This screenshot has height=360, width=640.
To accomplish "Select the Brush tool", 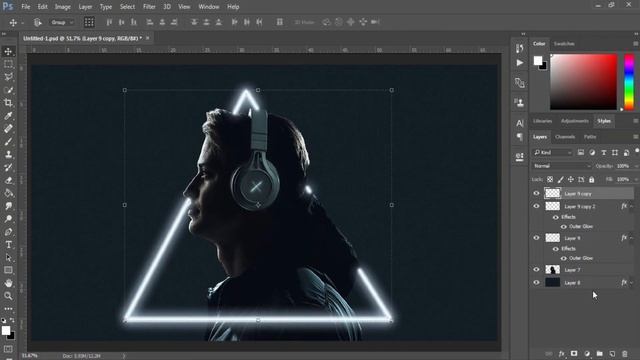I will 8,142.
